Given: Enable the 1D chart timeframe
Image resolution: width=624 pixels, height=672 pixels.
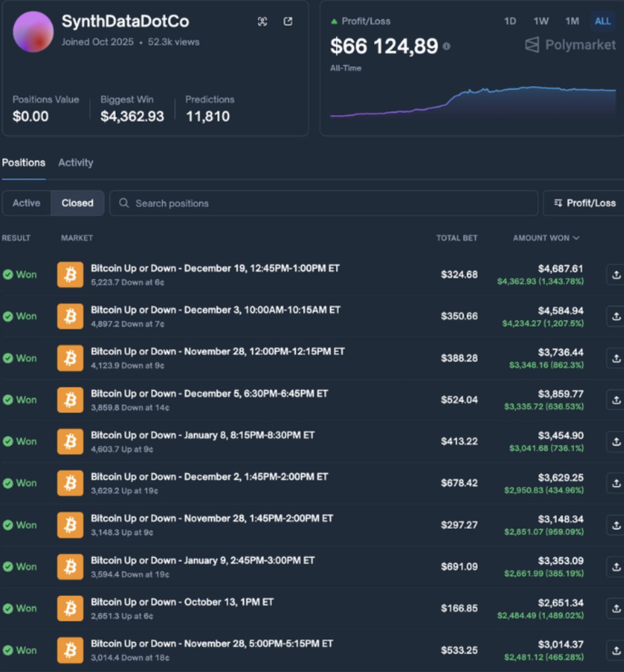Looking at the screenshot, I should coord(510,21).
